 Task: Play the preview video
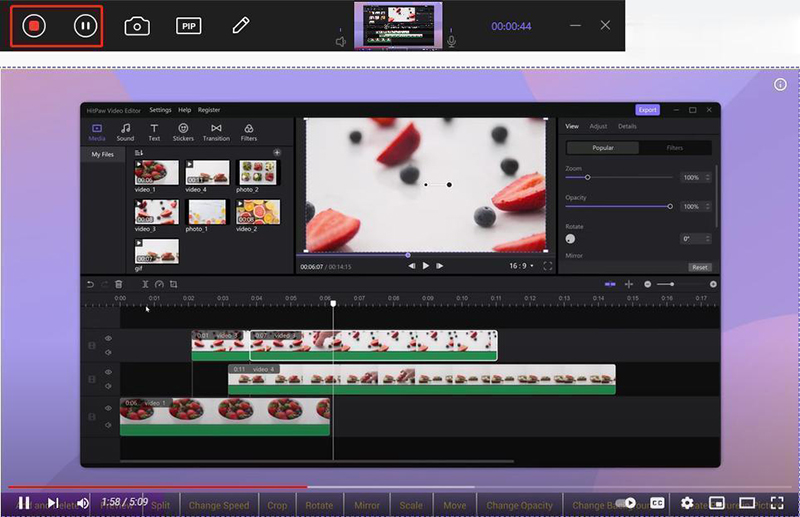(426, 266)
